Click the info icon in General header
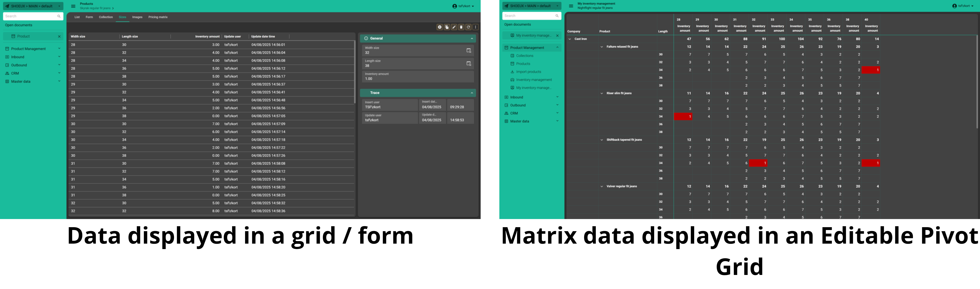The width and height of the screenshot is (980, 289). coord(366,38)
